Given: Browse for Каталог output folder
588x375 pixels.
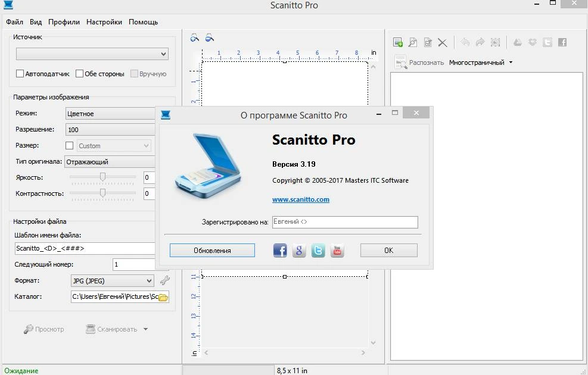Looking at the screenshot, I should click(163, 298).
